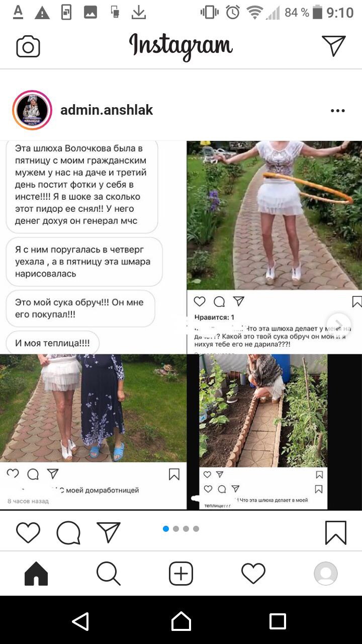This screenshot has height=644, width=362.
Task: Select second carousel dot indicator
Action: click(176, 529)
